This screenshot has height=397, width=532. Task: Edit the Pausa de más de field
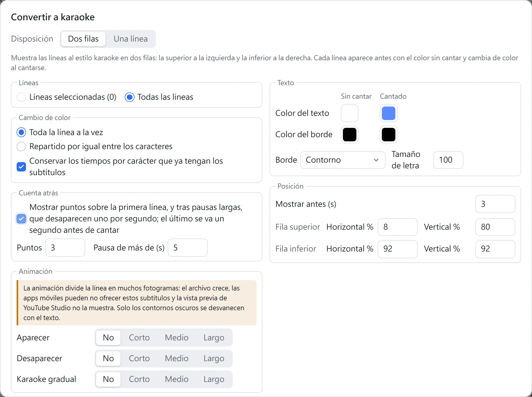(188, 248)
